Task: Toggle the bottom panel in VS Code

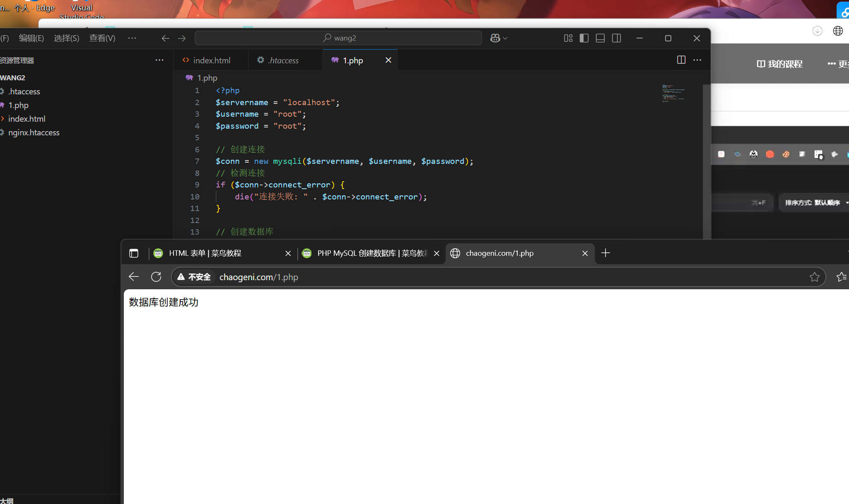Action: pyautogui.click(x=600, y=38)
